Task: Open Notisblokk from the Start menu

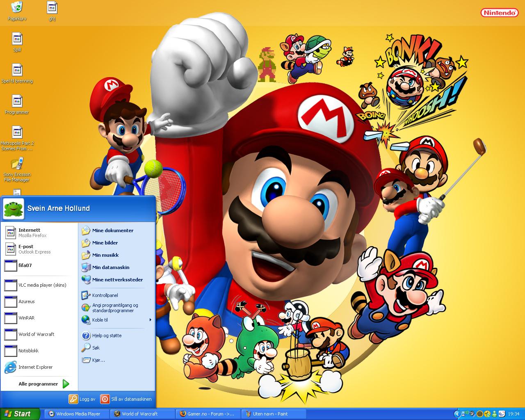Action: (39, 351)
